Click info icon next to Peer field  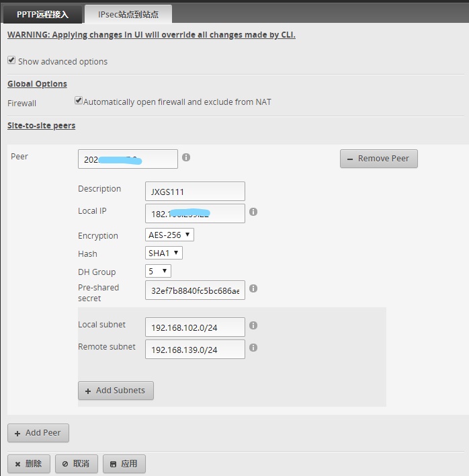(186, 157)
